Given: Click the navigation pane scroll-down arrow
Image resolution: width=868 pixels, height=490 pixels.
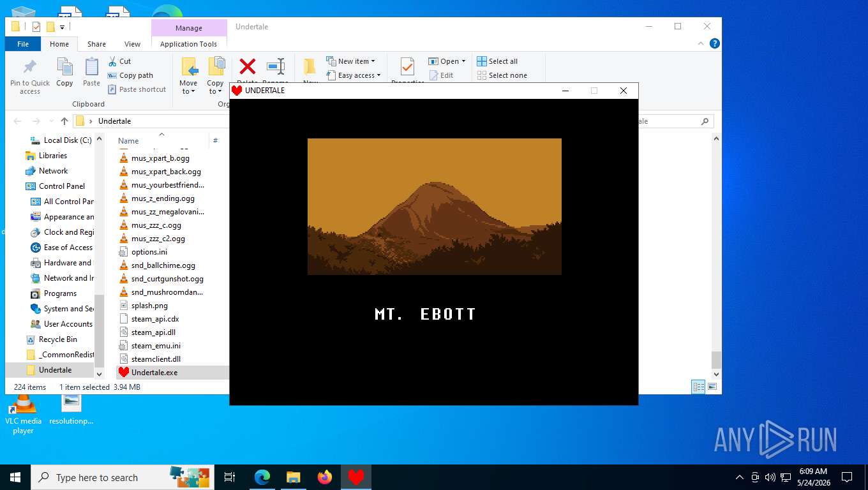Looking at the screenshot, I should click(x=99, y=374).
